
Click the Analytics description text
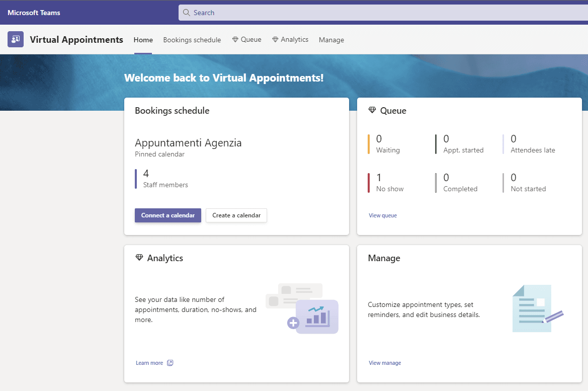click(195, 309)
